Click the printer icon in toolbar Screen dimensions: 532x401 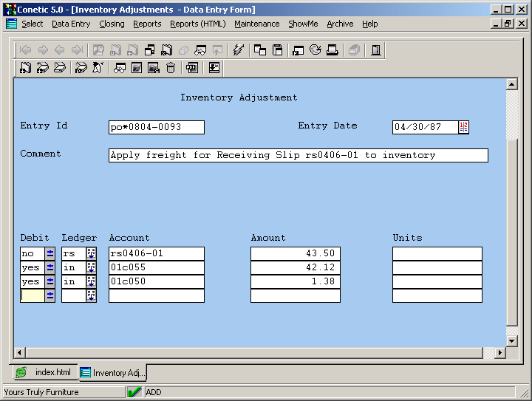tap(332, 50)
